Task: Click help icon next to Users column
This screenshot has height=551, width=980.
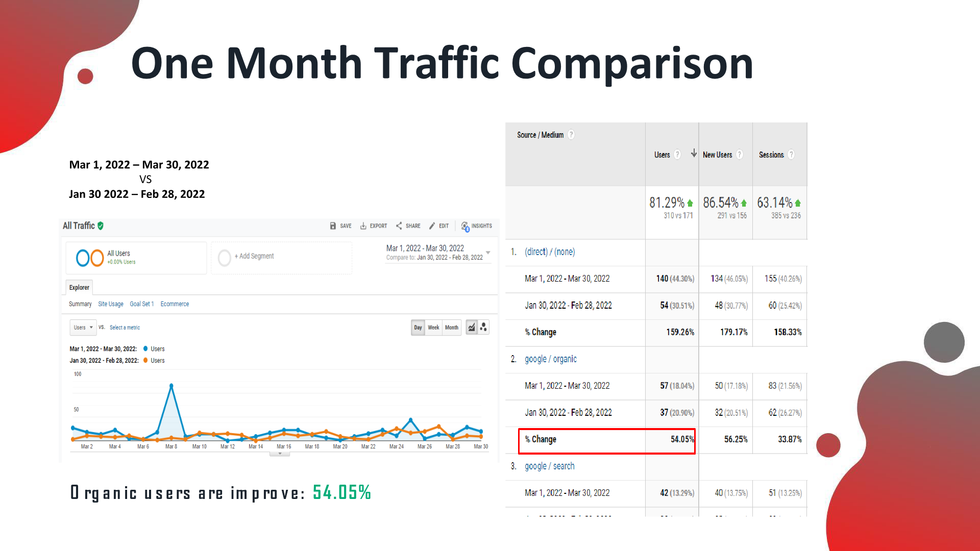Action: coord(677,155)
